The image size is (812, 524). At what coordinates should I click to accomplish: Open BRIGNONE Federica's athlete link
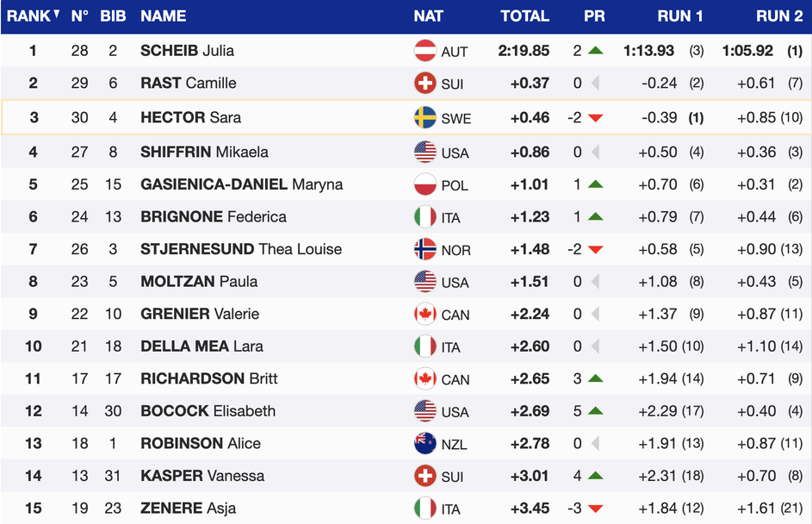click(213, 216)
